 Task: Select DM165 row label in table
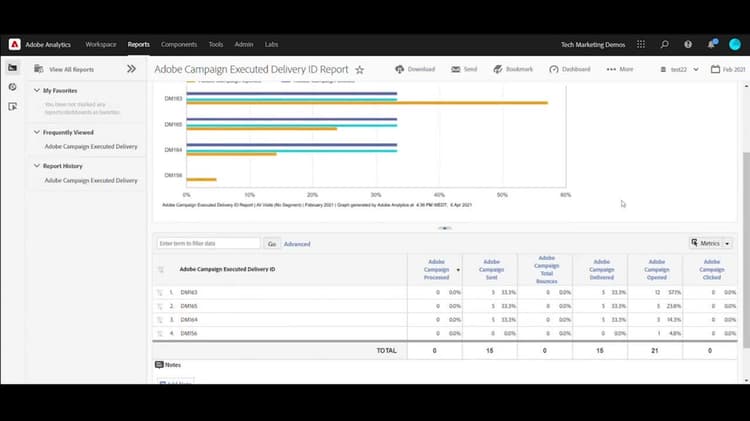coord(189,306)
